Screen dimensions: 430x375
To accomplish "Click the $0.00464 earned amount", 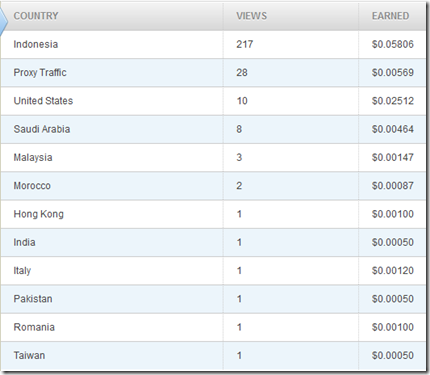I will pos(393,129).
